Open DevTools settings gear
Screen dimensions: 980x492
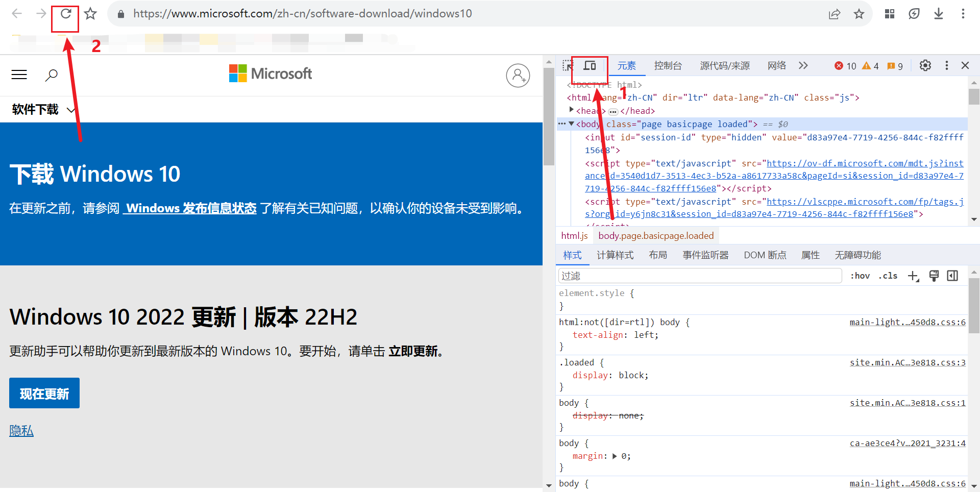click(925, 65)
